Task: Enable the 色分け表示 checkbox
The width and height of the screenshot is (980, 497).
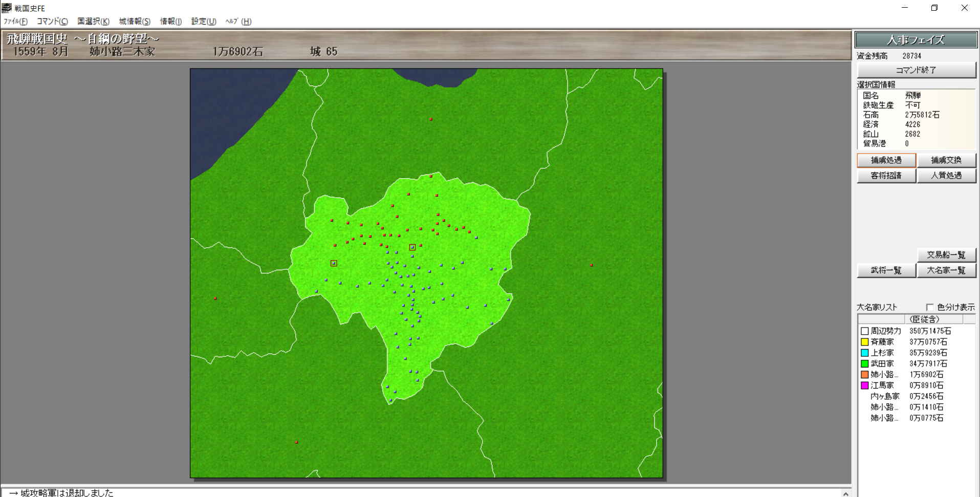Action: (930, 307)
